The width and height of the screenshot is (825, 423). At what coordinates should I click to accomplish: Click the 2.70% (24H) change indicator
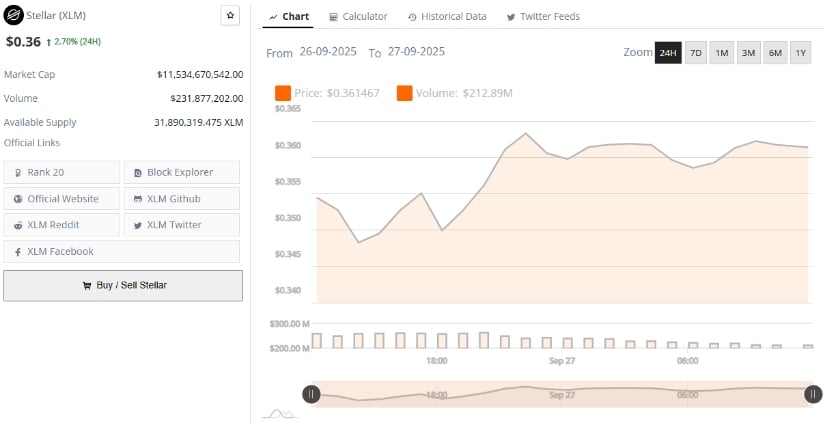pyautogui.click(x=73, y=42)
